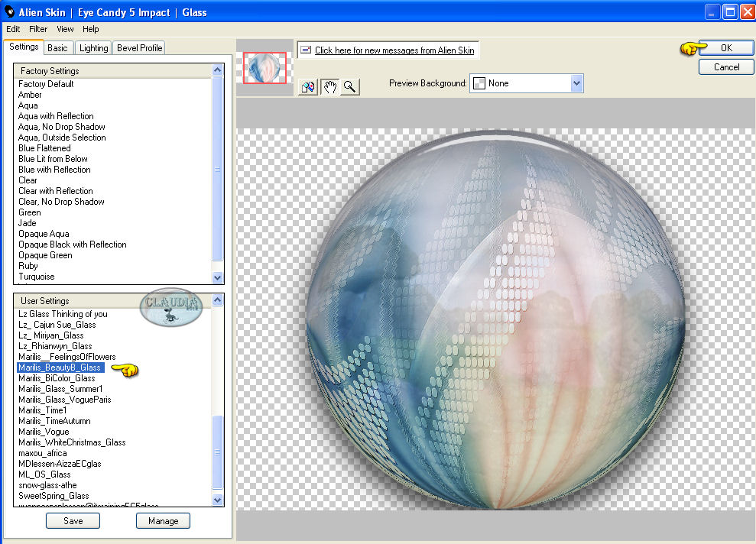756x544 pixels.
Task: Switch to the Settings tab
Action: [x=24, y=47]
